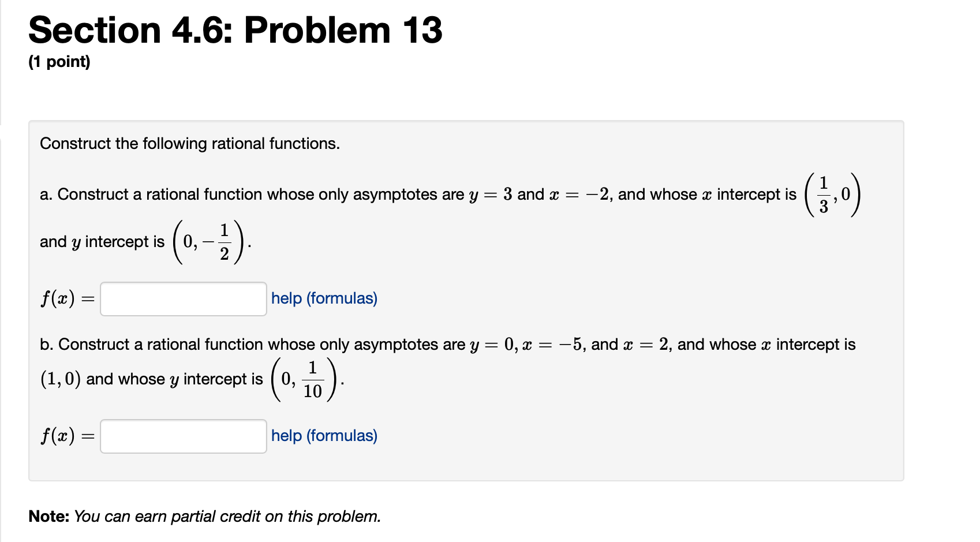Open help (formulas) link for part b
Screen dimensions: 980x542
click(324, 436)
